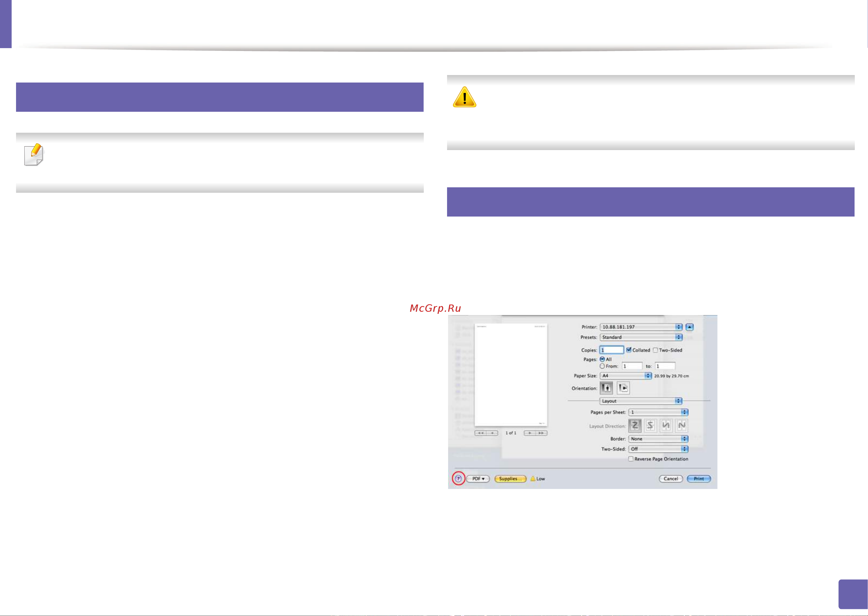868x616 pixels.
Task: Collapse print dialog with arrow beside Printer
Action: tap(690, 327)
